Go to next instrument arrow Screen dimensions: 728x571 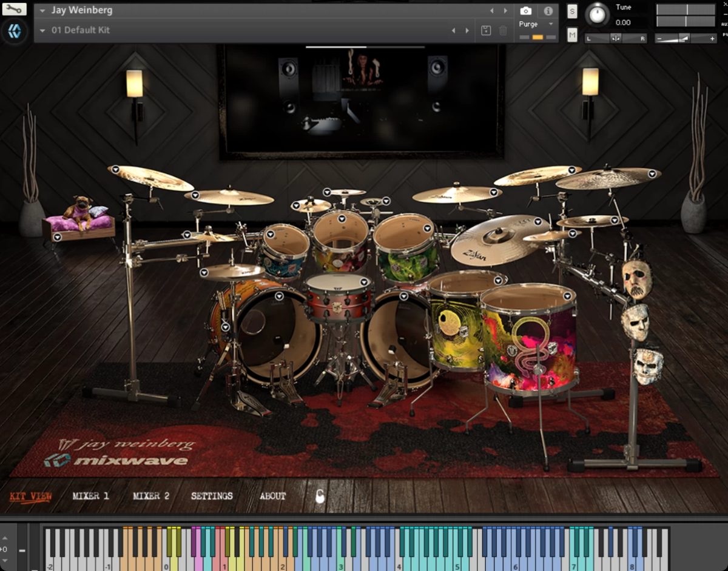pyautogui.click(x=506, y=11)
